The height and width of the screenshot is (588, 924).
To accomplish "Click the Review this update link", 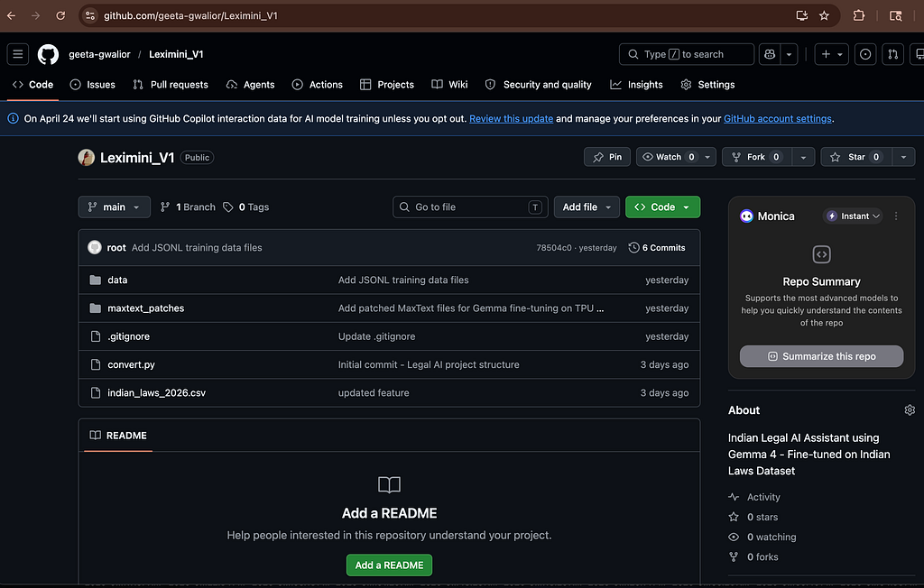I will (511, 119).
